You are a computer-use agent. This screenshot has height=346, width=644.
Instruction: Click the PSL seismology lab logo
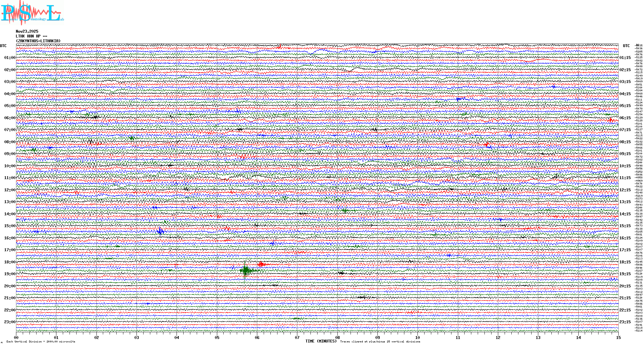(x=31, y=13)
